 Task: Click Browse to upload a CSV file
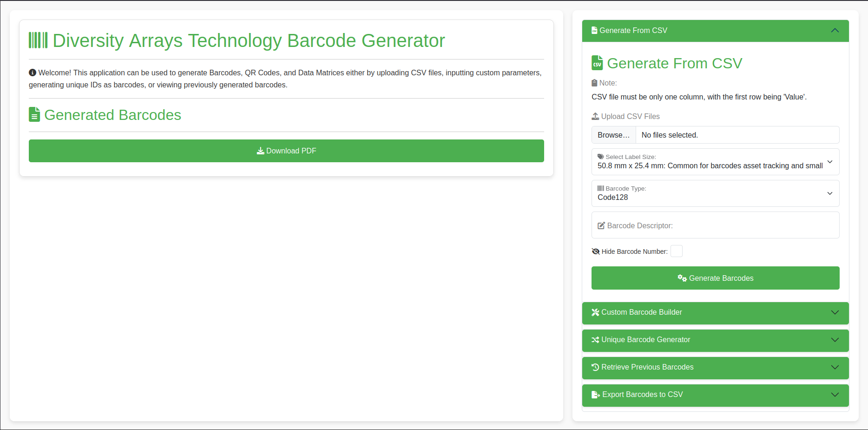[x=613, y=135]
